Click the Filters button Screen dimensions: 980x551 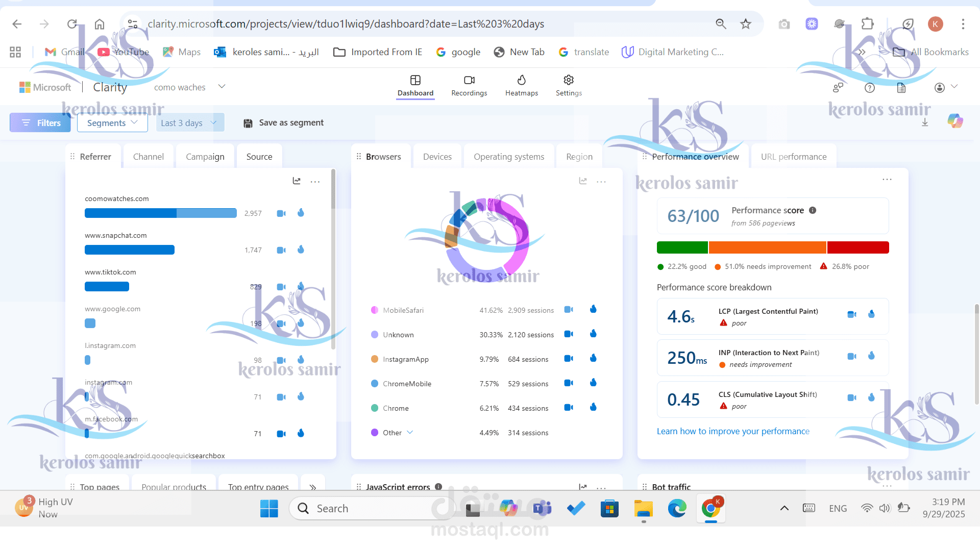tap(40, 123)
